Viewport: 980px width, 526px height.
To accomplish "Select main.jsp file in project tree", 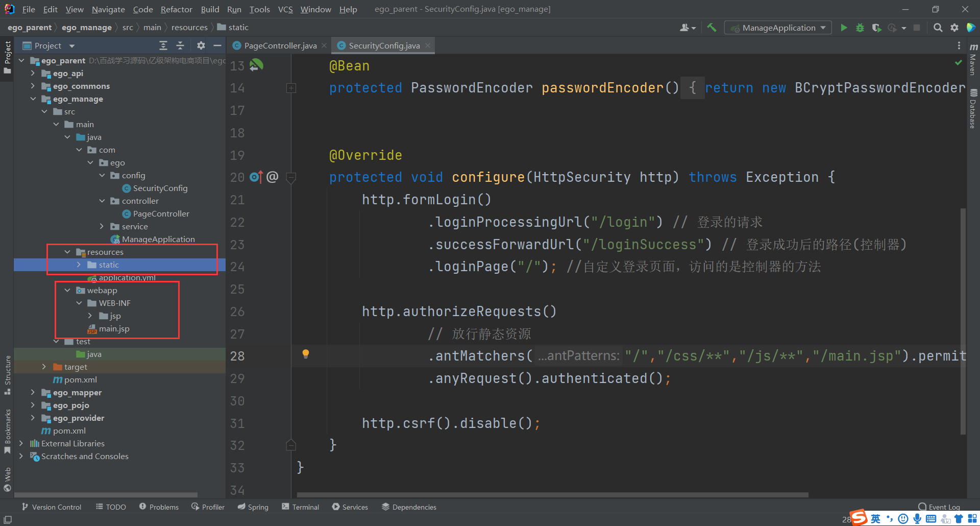I will (114, 328).
